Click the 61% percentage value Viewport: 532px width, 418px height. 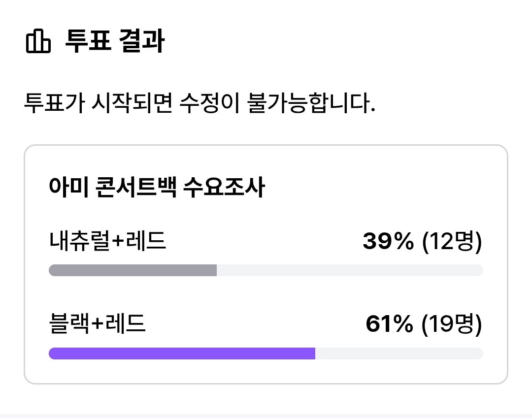[x=390, y=324]
